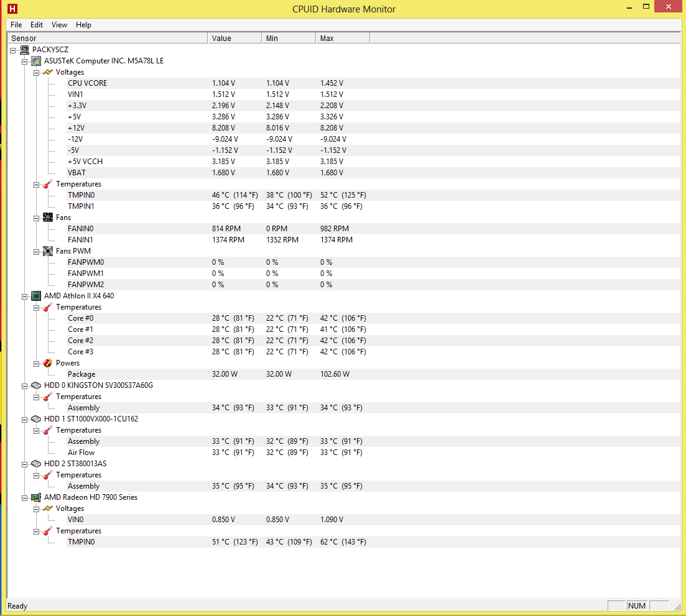The image size is (686, 616).
Task: Collapse the Fans PWM section
Action: point(37,251)
